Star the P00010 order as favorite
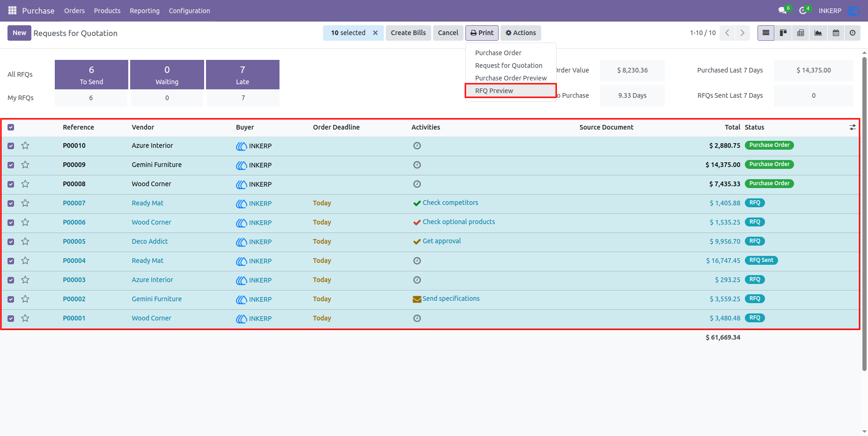This screenshot has height=436, width=868. click(x=25, y=146)
